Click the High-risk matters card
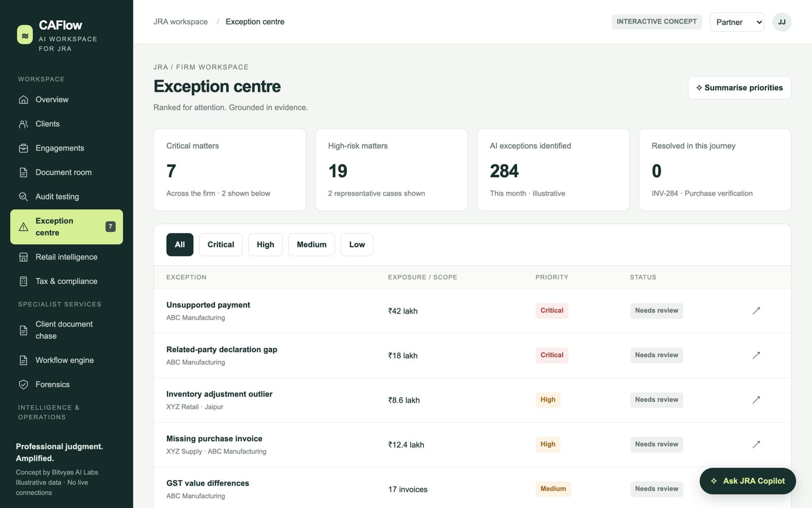Image resolution: width=812 pixels, height=508 pixels. 391,170
